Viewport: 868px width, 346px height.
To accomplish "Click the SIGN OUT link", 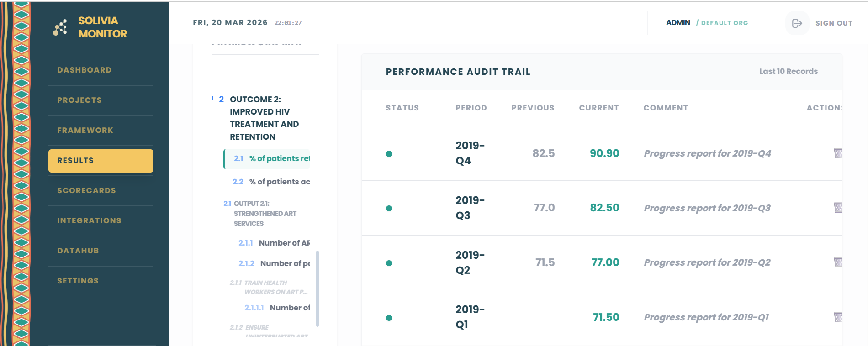I will pyautogui.click(x=834, y=23).
